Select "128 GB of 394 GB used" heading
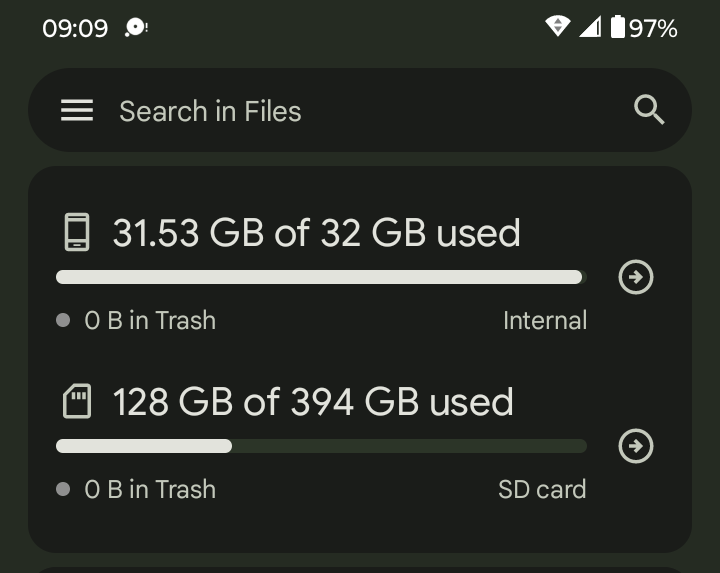 312,402
